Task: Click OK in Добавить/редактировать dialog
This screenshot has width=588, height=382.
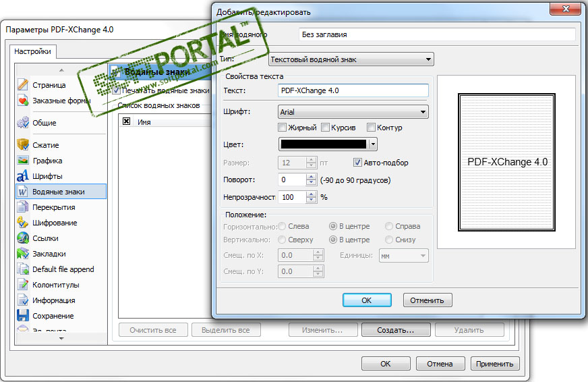Action: [367, 300]
